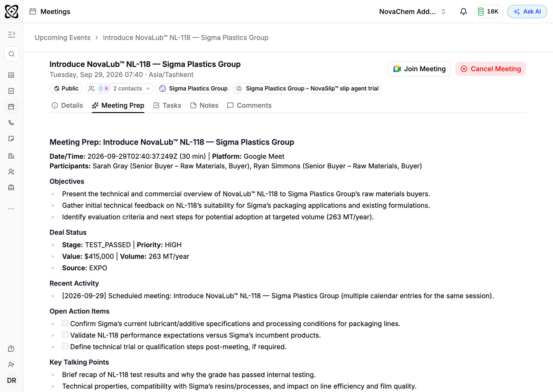Open deals via the briefcase icon
This screenshot has width=553, height=392.
point(11,188)
